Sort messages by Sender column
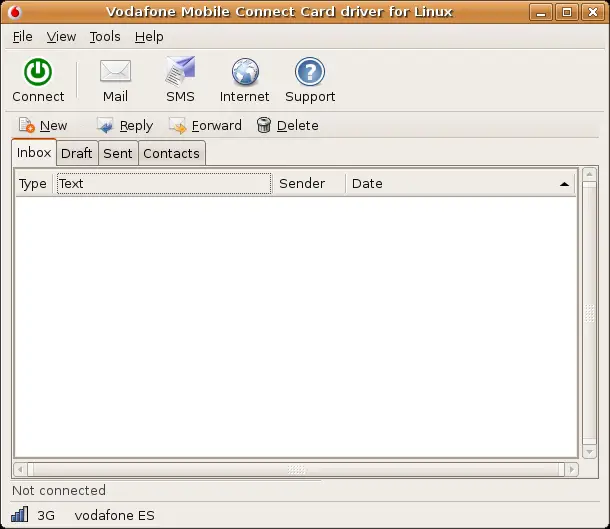Screen dimensions: 610x529 309,184
